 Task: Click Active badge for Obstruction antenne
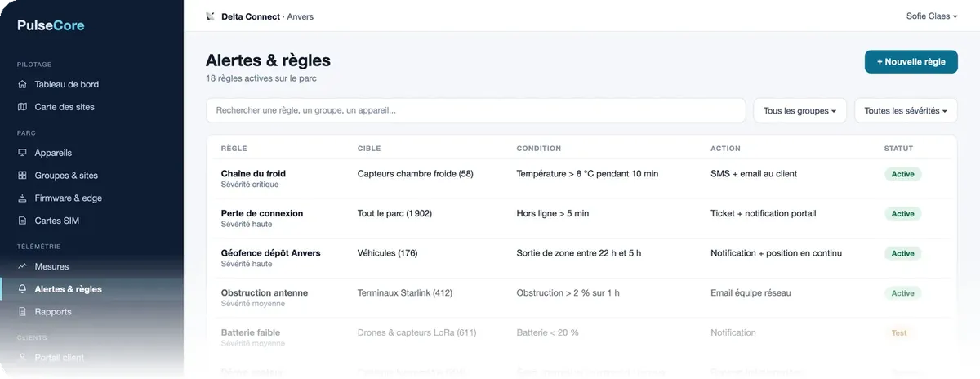902,293
